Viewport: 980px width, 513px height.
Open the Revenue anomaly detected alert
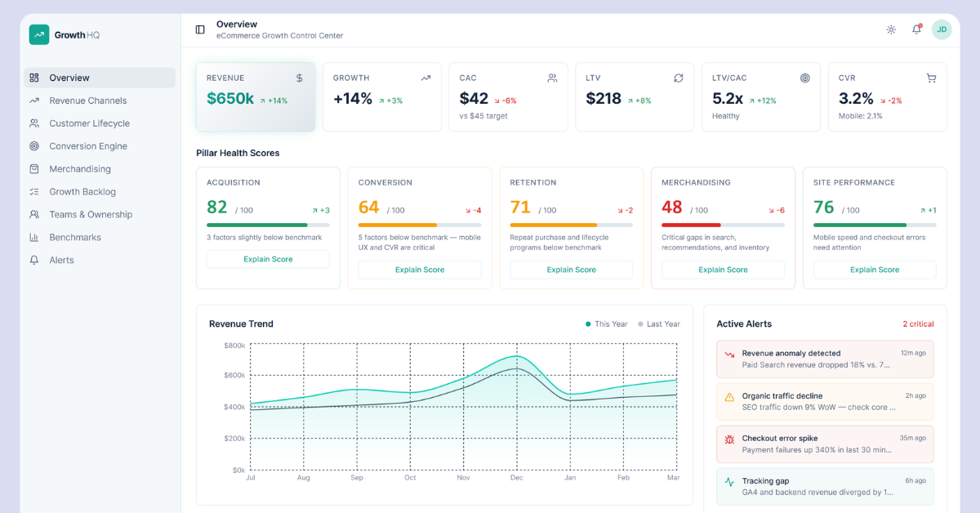tap(825, 359)
